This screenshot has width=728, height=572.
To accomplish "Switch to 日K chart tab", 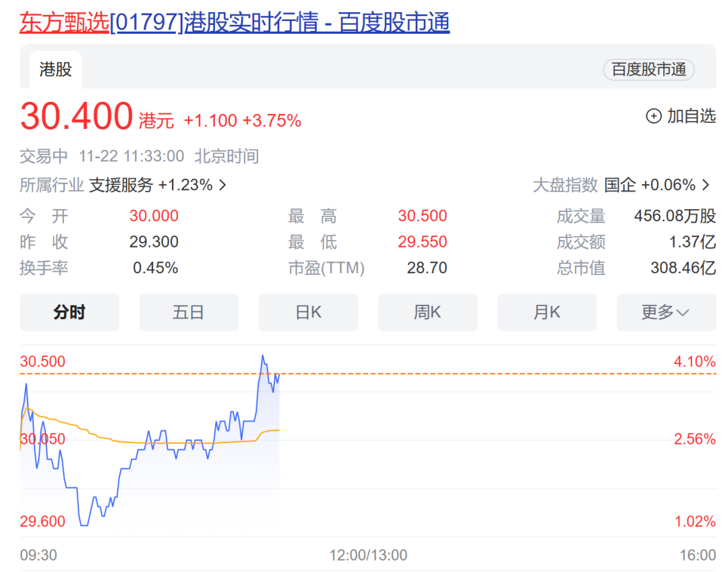I will click(x=308, y=312).
